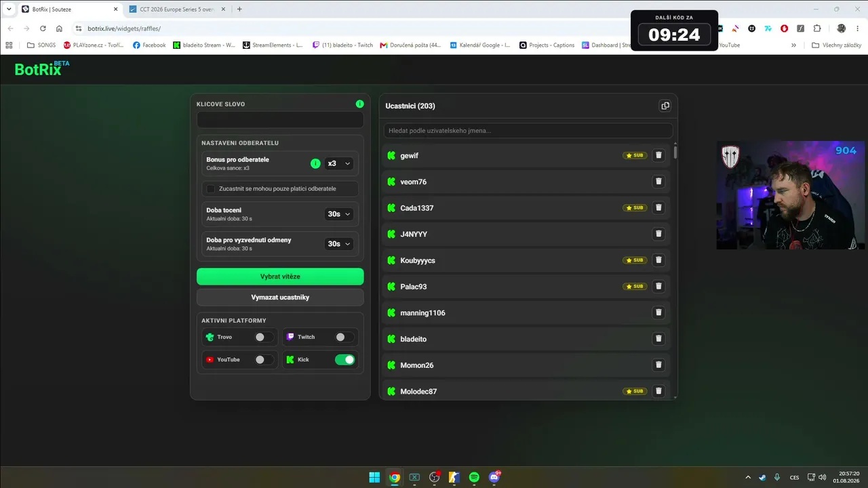Screen dimensions: 868x488
Task: Remove Molodec87 using trash icon
Action: tap(658, 391)
